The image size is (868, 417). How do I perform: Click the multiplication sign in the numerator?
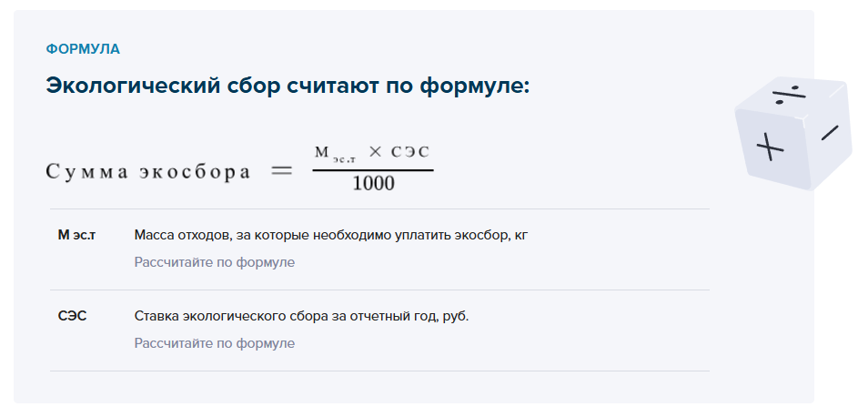[x=374, y=154]
